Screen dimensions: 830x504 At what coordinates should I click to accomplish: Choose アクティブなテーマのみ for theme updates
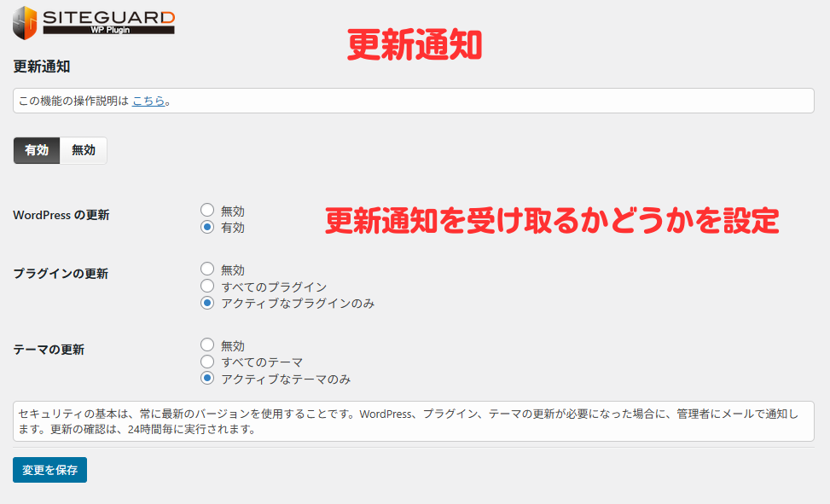tap(206, 377)
